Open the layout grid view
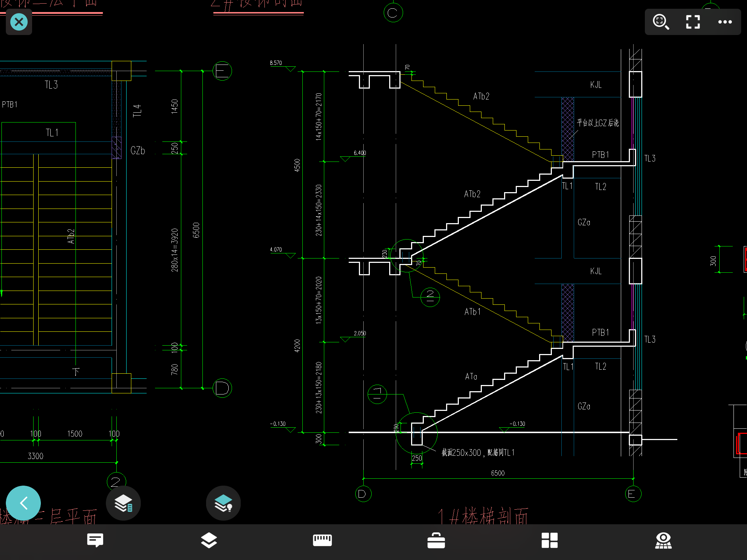Viewport: 747px width, 560px height. coord(550,540)
